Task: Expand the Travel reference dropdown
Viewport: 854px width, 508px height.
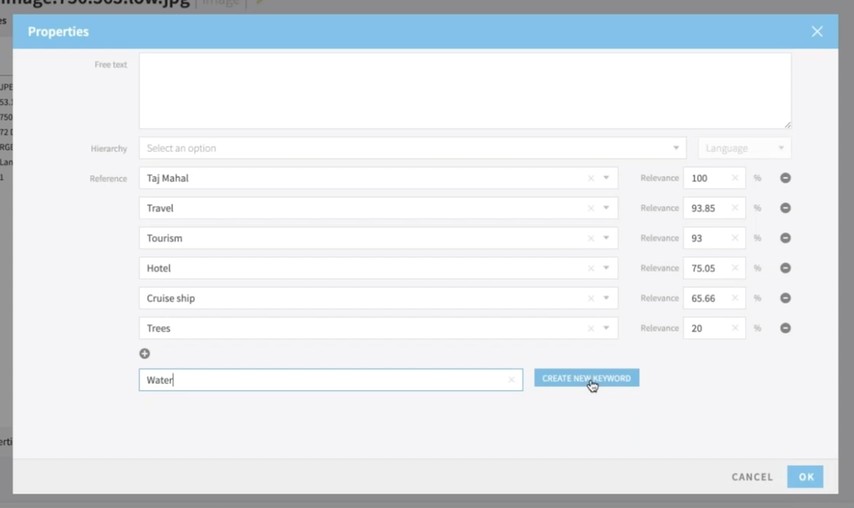Action: coord(606,208)
